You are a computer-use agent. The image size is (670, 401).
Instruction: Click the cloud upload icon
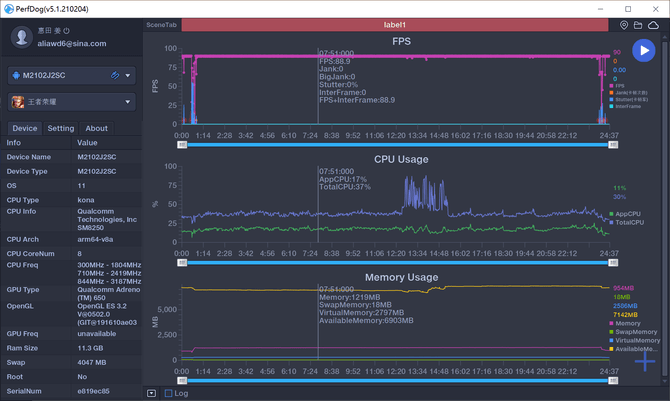pyautogui.click(x=653, y=25)
